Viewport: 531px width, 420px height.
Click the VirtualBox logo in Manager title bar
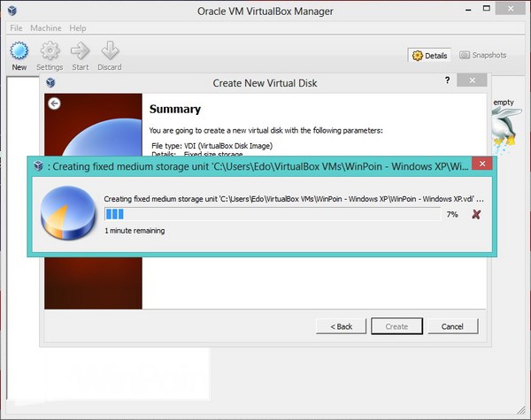pos(12,11)
